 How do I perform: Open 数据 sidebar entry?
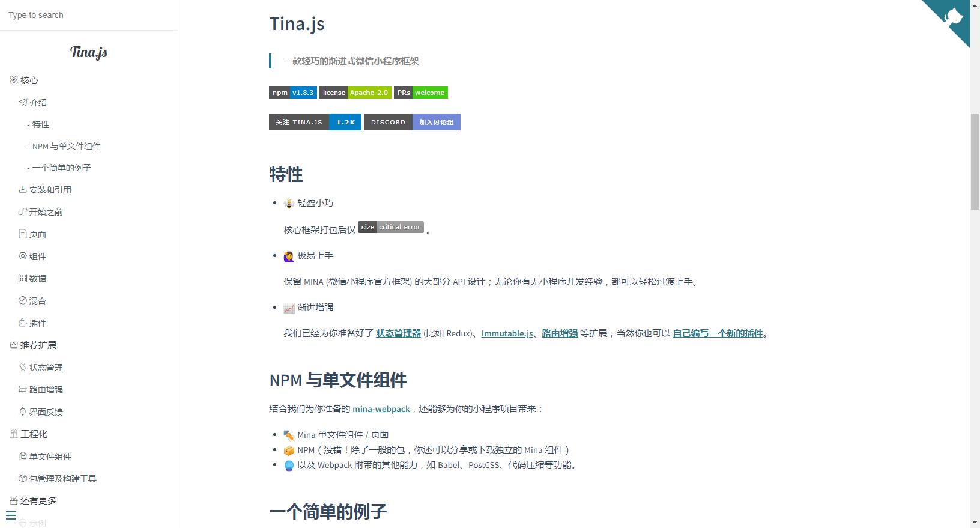point(38,279)
